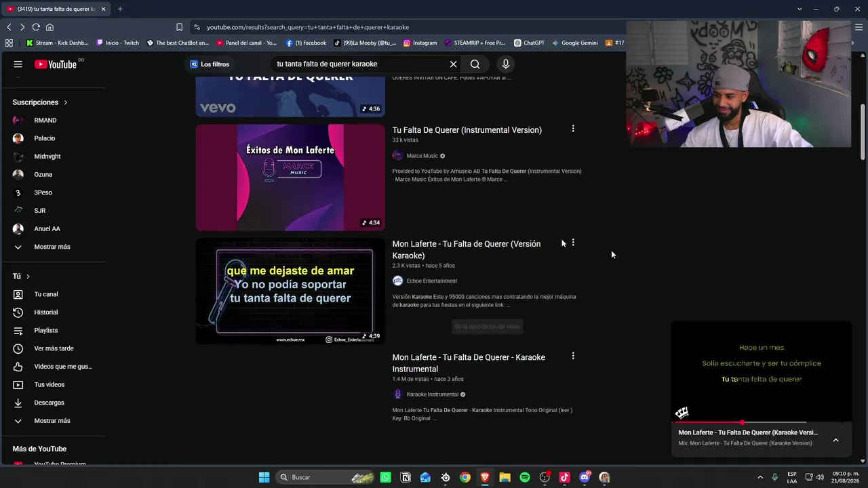868x488 pixels.
Task: Show more items under Descargas
Action: tap(53, 421)
